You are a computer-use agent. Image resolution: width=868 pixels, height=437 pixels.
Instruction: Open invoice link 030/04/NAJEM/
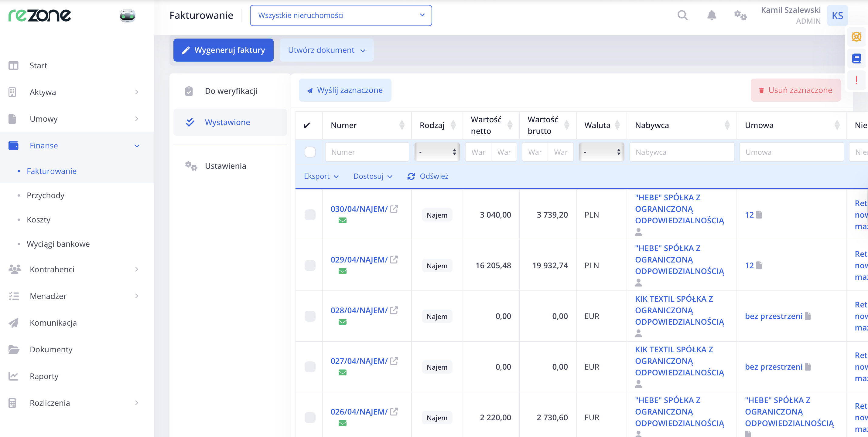click(359, 209)
